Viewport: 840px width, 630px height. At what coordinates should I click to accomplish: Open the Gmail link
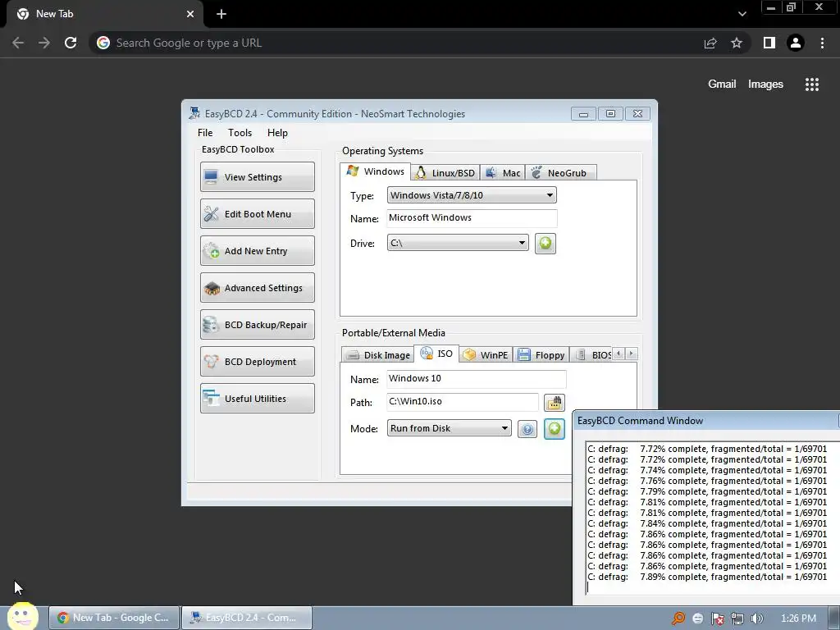coord(722,84)
